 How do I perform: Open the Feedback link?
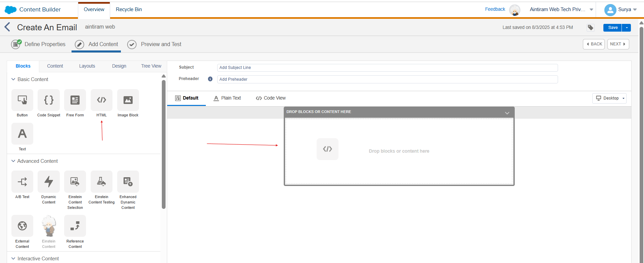pos(495,9)
